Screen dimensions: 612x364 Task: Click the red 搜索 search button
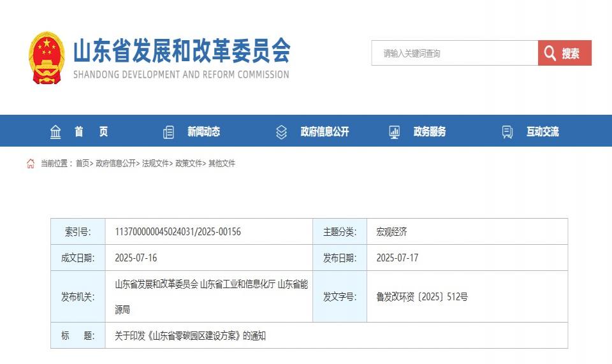pos(565,53)
